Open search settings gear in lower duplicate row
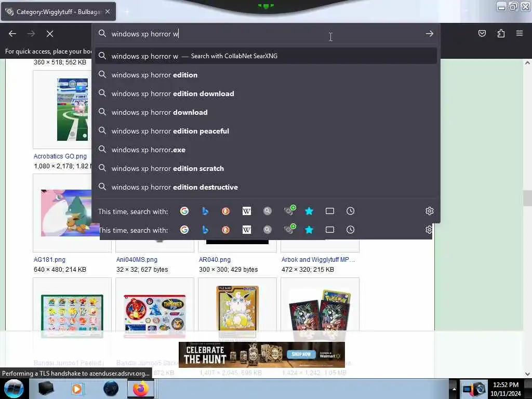The width and height of the screenshot is (532, 399). click(429, 230)
